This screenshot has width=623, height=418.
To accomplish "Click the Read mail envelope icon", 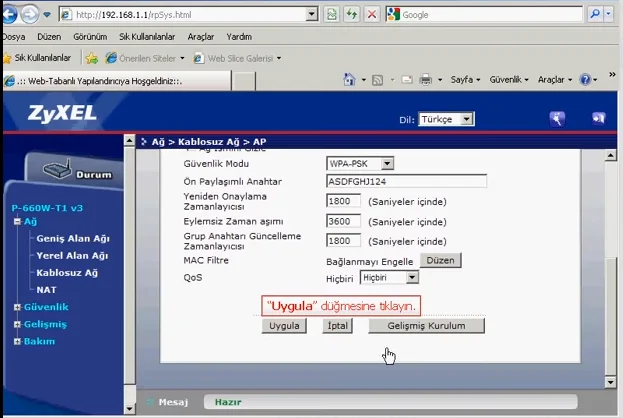I will 407,80.
